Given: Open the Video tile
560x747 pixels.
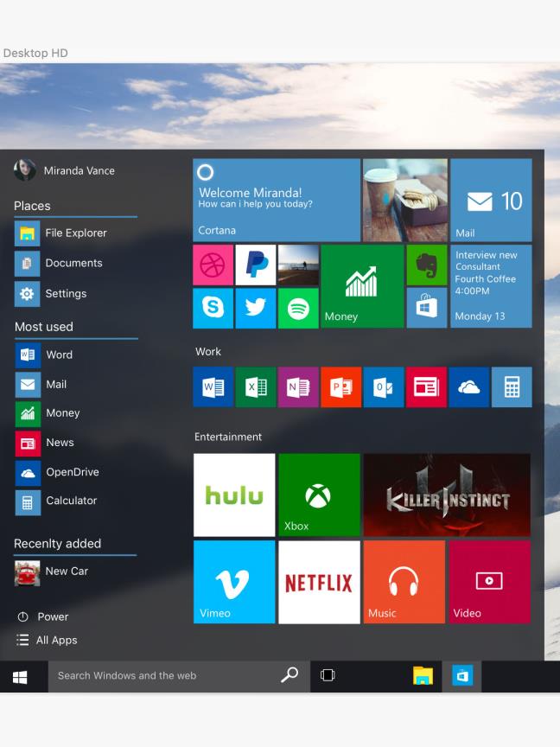Looking at the screenshot, I should pos(489,582).
